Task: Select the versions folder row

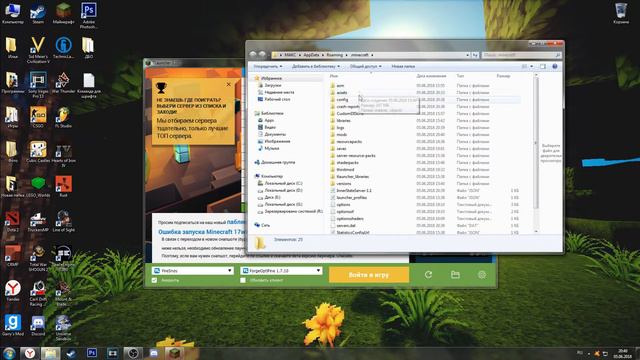Action: pos(424,183)
